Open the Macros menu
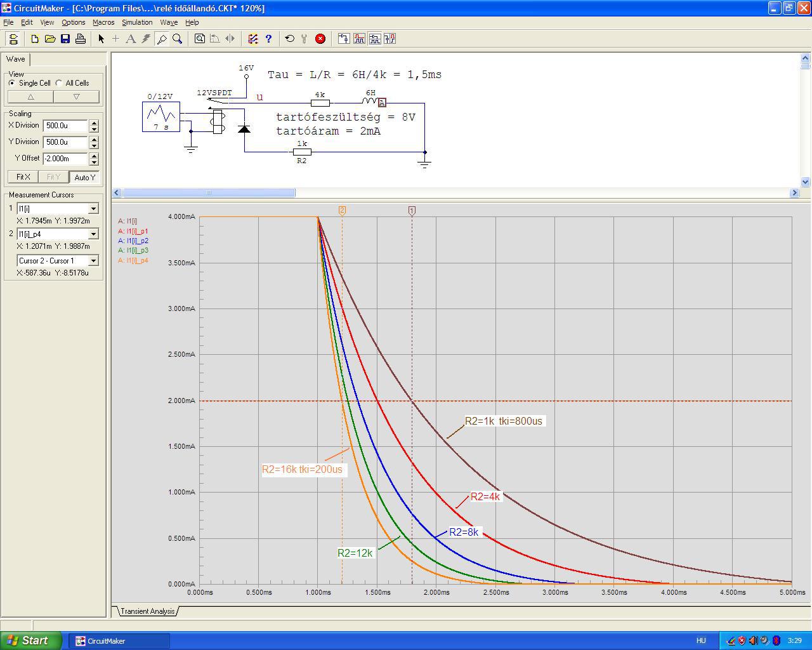 [x=103, y=22]
